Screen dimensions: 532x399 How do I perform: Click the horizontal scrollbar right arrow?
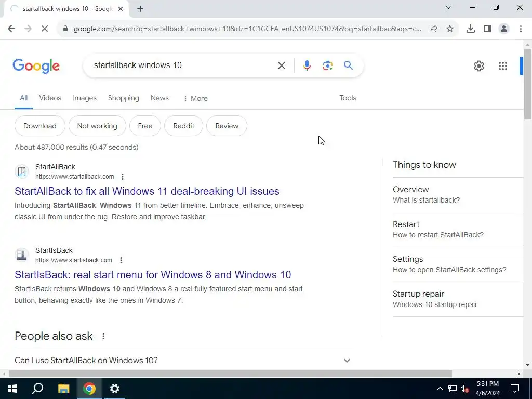(519, 374)
